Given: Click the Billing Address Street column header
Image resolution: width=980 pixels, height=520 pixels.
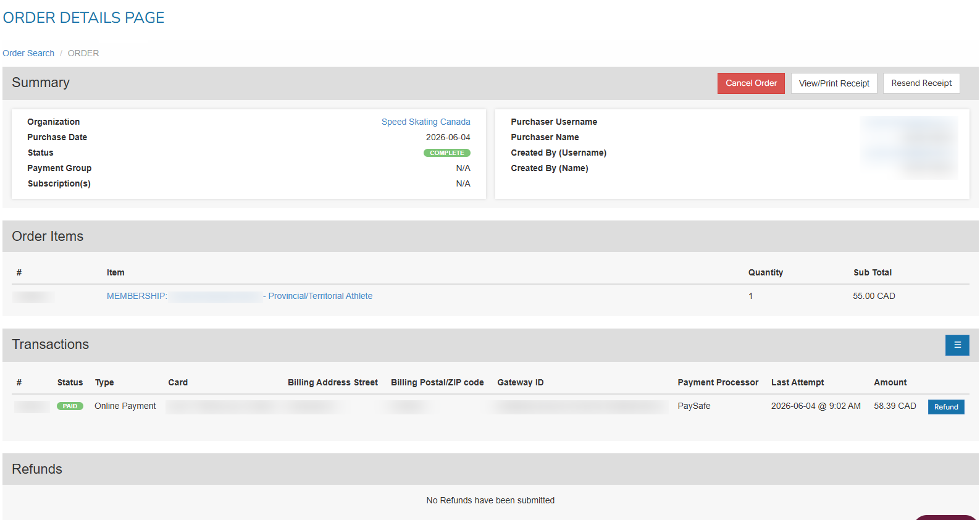Looking at the screenshot, I should coord(333,382).
